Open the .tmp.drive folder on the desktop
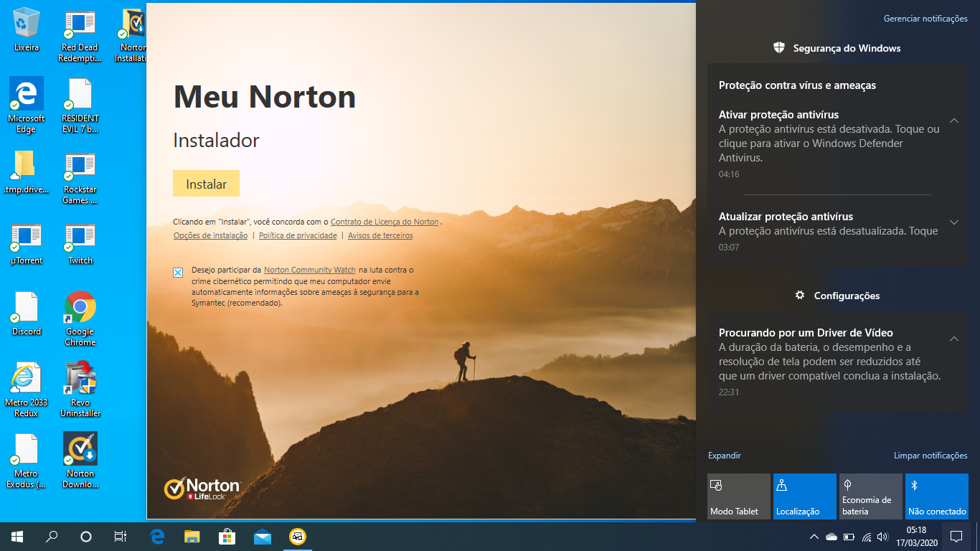980x551 pixels. (x=27, y=172)
